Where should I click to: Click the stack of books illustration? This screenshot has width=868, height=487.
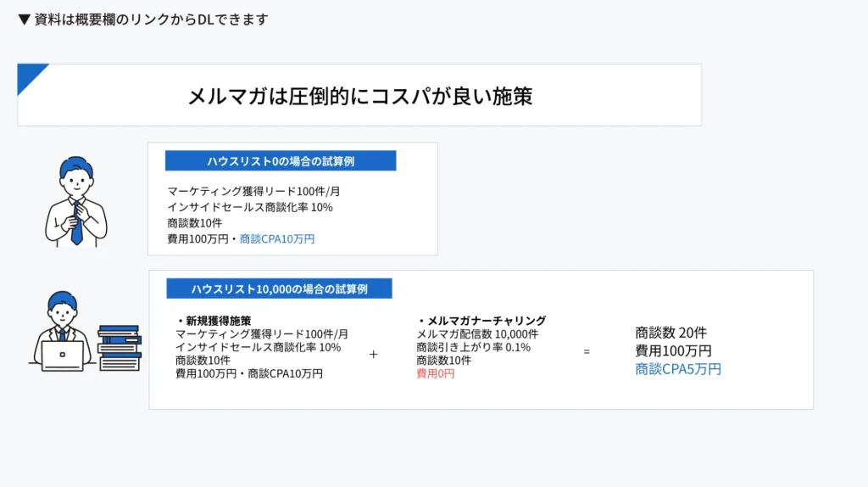click(119, 347)
